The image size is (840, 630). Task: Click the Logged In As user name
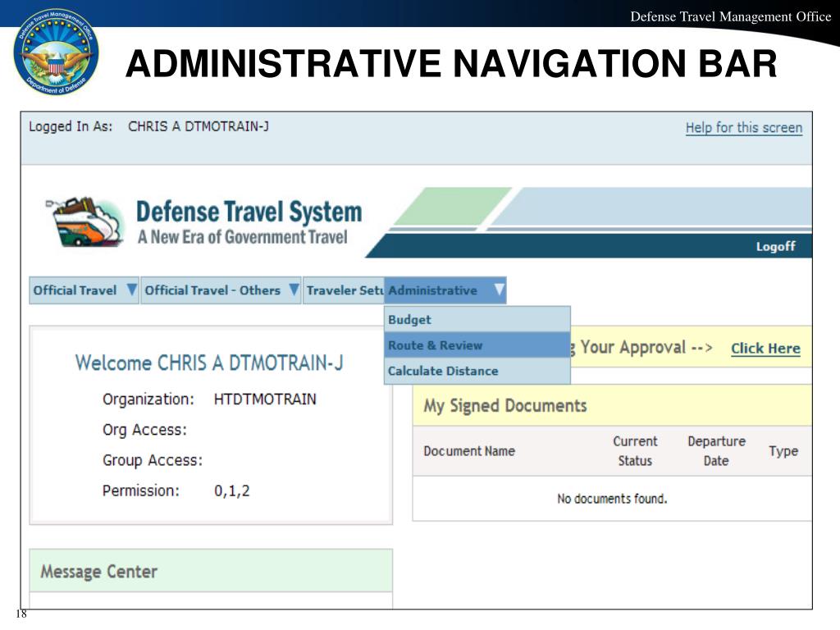click(x=199, y=126)
